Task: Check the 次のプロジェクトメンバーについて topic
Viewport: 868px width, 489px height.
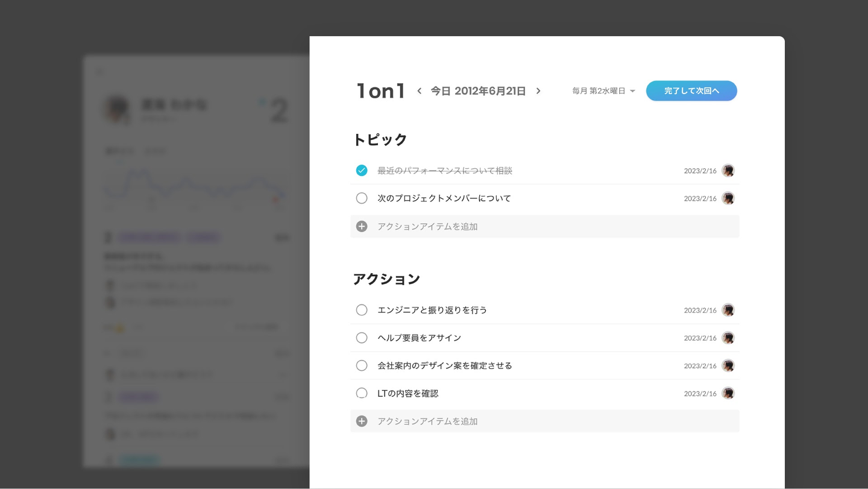Action: (x=362, y=198)
